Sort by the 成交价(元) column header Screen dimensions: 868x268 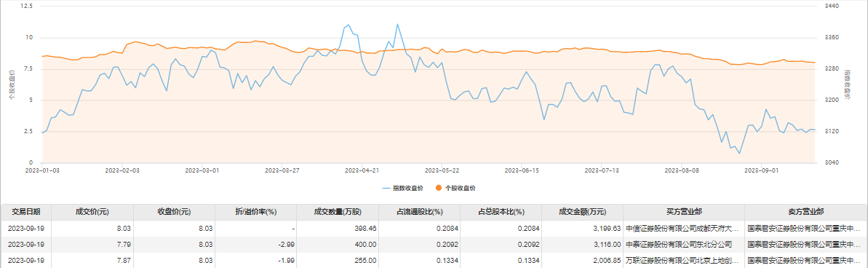[92, 212]
